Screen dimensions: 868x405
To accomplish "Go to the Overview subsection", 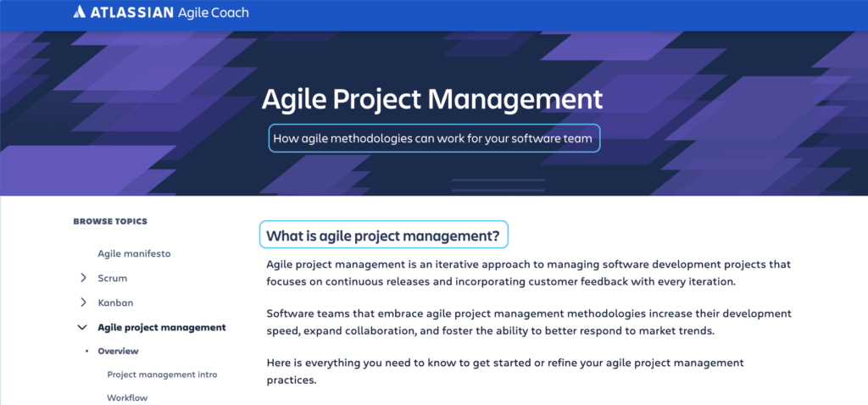I will (x=118, y=351).
